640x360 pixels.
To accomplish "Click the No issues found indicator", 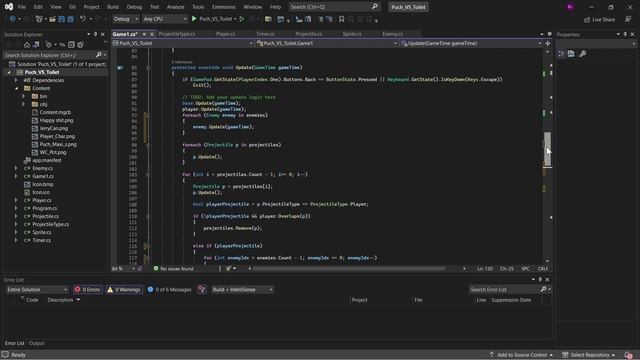I will click(x=173, y=269).
